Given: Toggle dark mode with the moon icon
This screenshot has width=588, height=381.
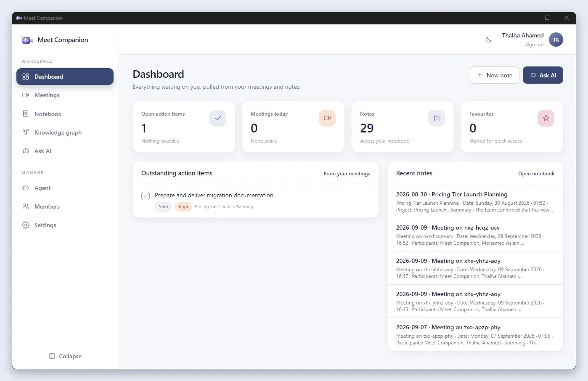Looking at the screenshot, I should click(489, 40).
